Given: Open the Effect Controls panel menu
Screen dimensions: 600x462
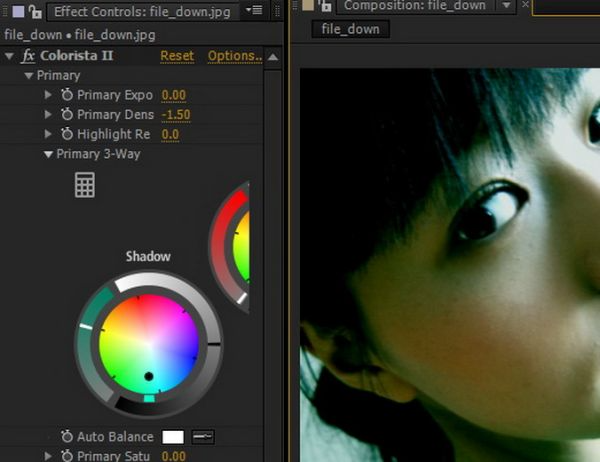Looking at the screenshot, I should pos(254,10).
